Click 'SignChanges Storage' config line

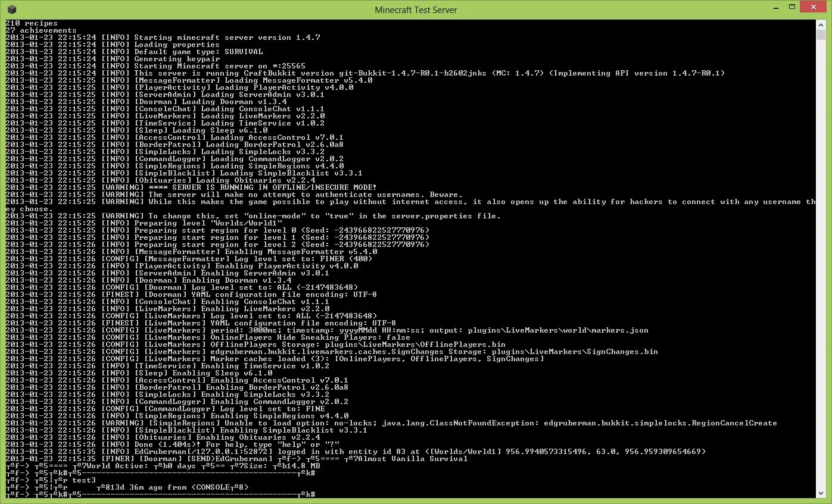[332, 352]
